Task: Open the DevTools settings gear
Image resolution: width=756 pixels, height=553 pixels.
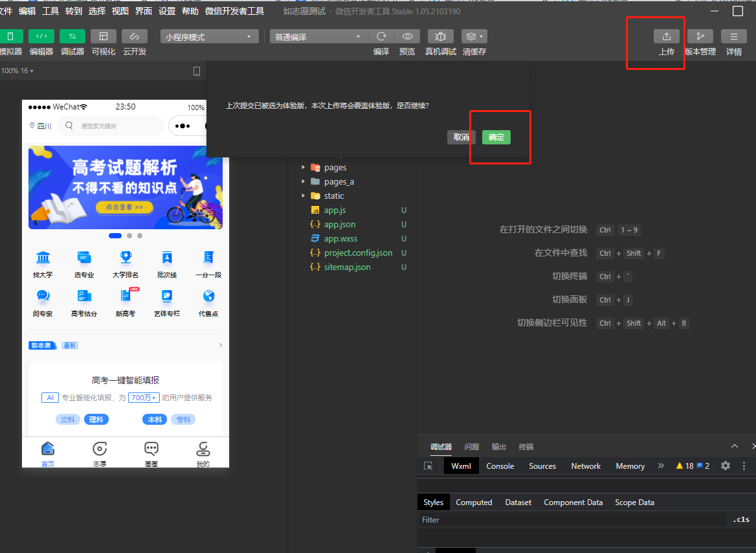Action: click(726, 466)
